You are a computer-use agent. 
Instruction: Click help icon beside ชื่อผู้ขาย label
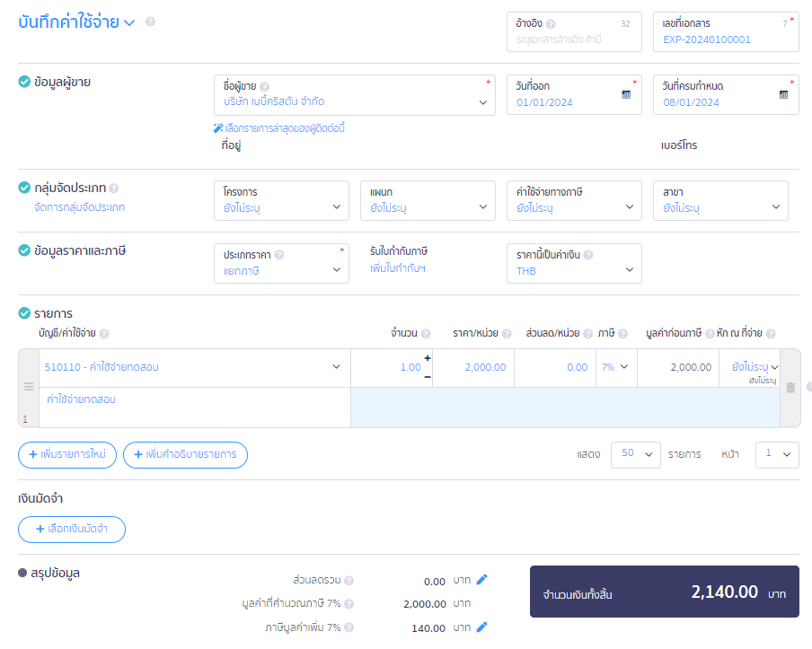[265, 87]
